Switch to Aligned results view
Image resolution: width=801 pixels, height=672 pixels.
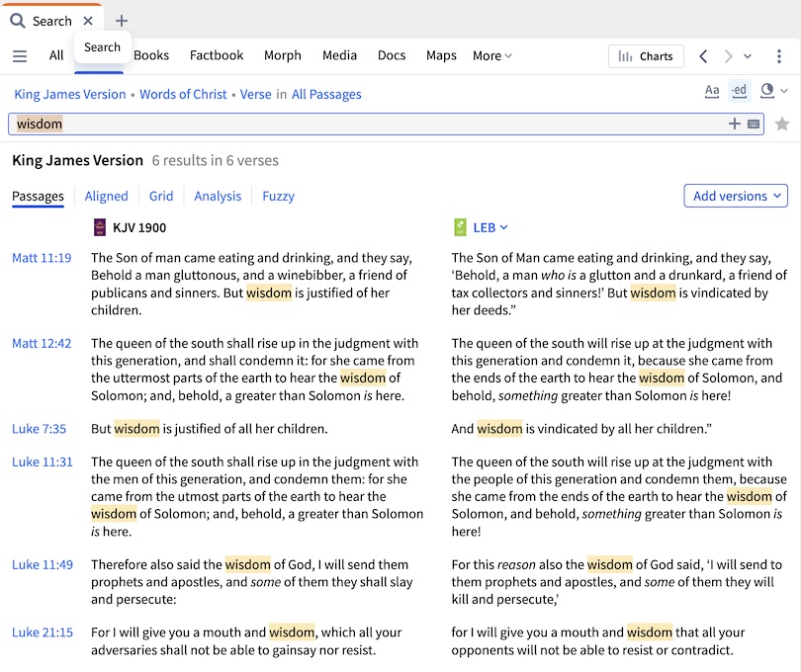106,196
